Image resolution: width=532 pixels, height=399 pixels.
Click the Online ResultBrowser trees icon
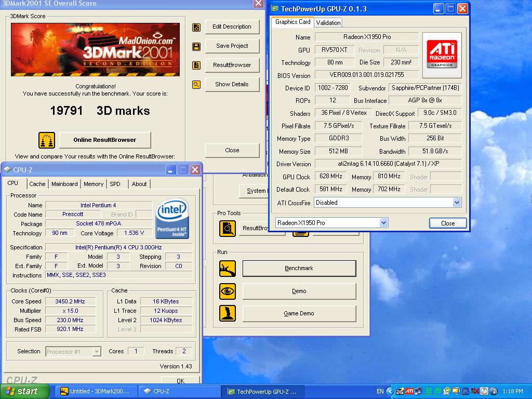coord(47,140)
